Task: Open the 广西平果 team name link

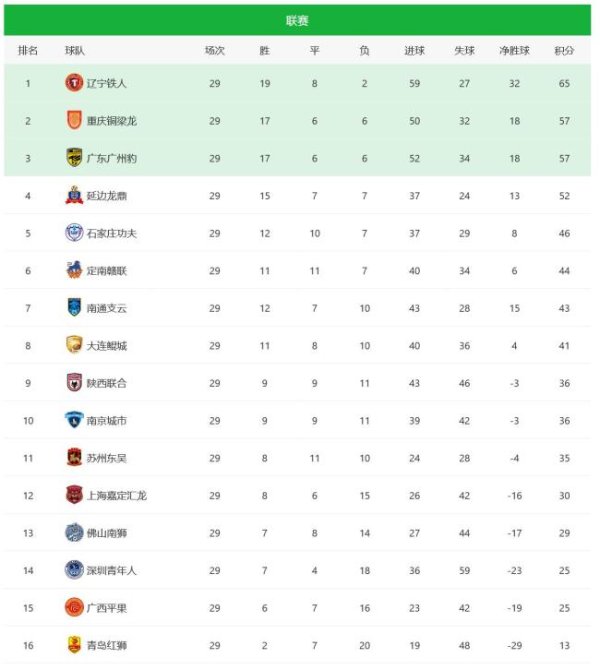Action: (107, 608)
